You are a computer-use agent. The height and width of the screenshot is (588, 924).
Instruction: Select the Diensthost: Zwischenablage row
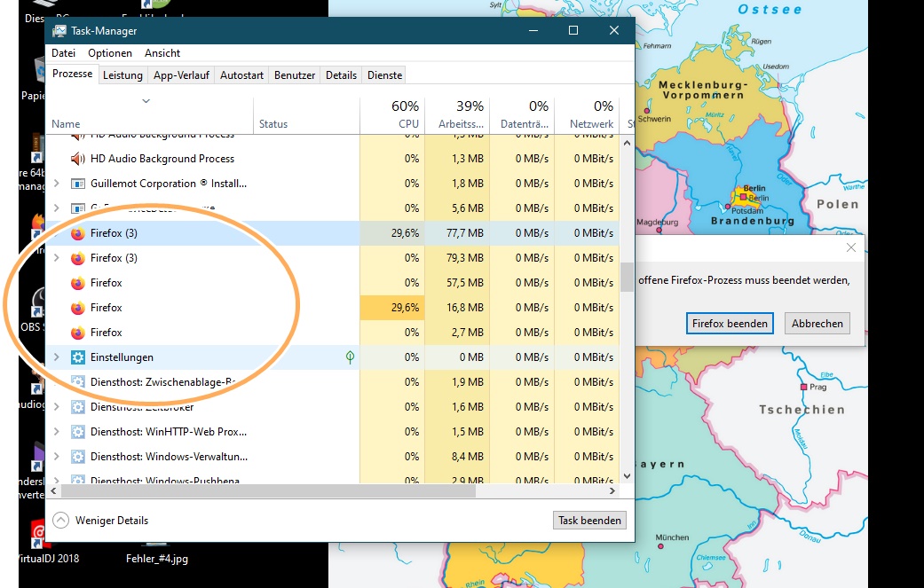(332, 382)
